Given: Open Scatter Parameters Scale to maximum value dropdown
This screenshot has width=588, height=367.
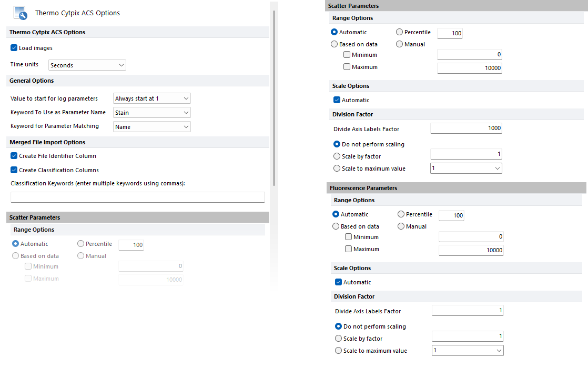Looking at the screenshot, I should click(466, 168).
